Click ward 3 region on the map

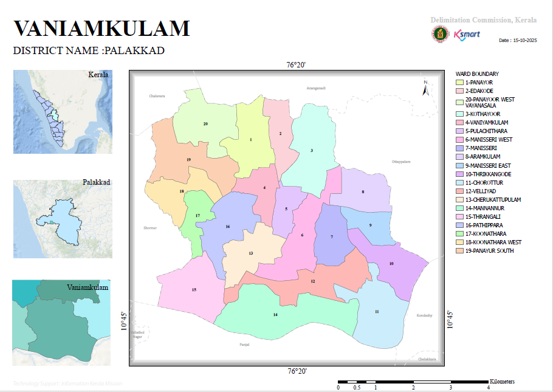pyautogui.click(x=311, y=150)
